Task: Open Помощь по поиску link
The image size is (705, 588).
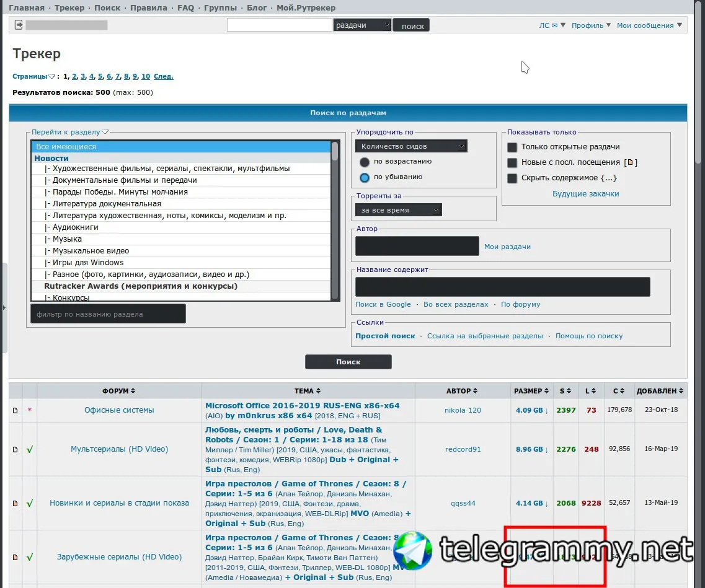Action: (x=589, y=336)
